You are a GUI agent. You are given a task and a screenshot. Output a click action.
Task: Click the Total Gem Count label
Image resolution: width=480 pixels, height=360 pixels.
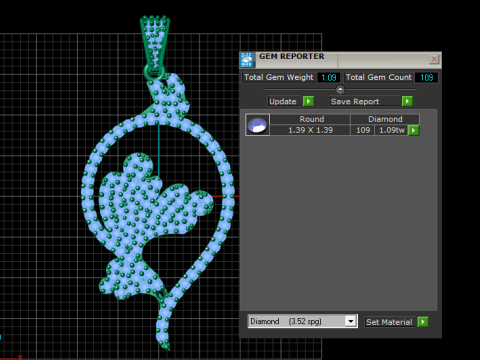[378, 77]
